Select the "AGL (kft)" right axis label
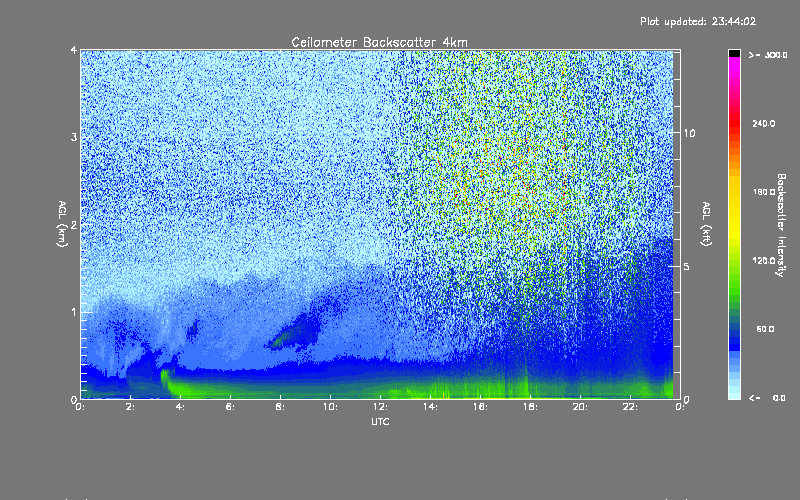This screenshot has width=800, height=500. tap(706, 224)
